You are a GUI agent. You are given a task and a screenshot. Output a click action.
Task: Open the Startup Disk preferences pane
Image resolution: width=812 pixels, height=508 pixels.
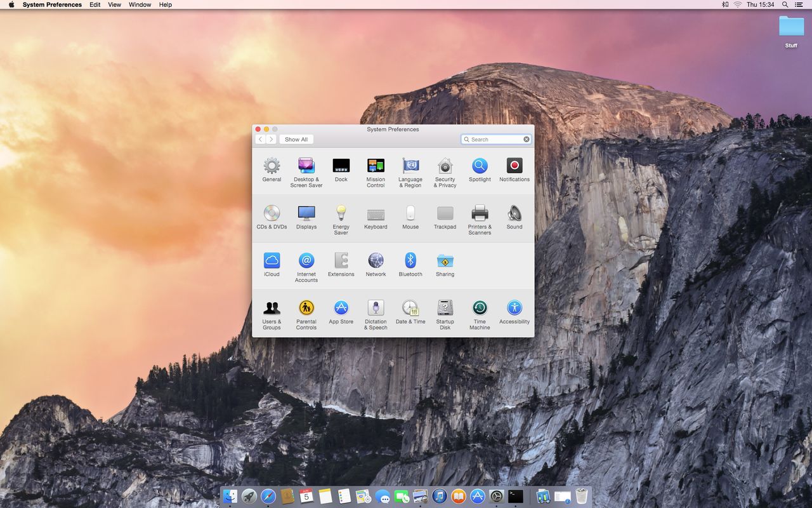click(x=445, y=315)
